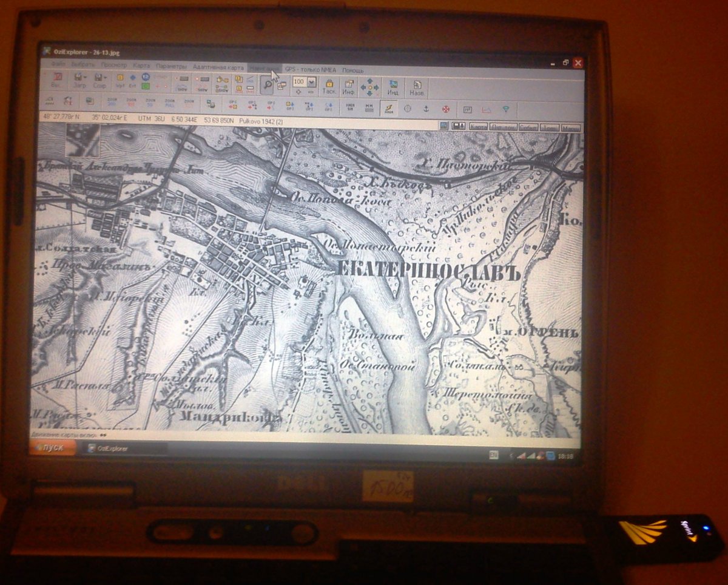Viewport: 728px width, 585px height.
Task: Click the ЕКАТЕРИНОСЛАВЪ label on the map
Action: [428, 270]
